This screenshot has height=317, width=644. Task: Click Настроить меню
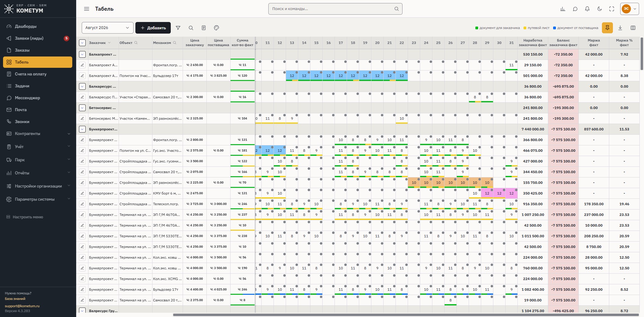point(25,217)
